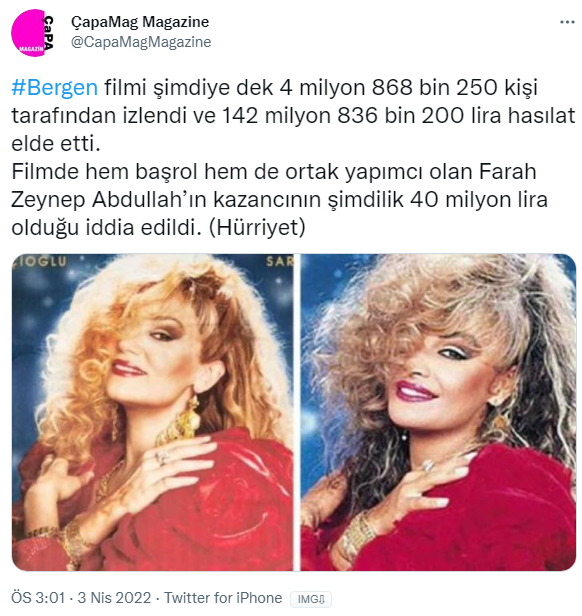Screen dimensions: 582x616
Task: Click the IMG download badge
Action: pos(310,599)
